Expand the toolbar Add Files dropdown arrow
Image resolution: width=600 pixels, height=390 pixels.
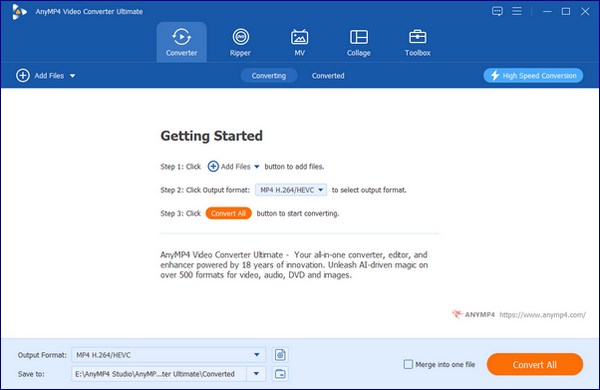(72, 76)
